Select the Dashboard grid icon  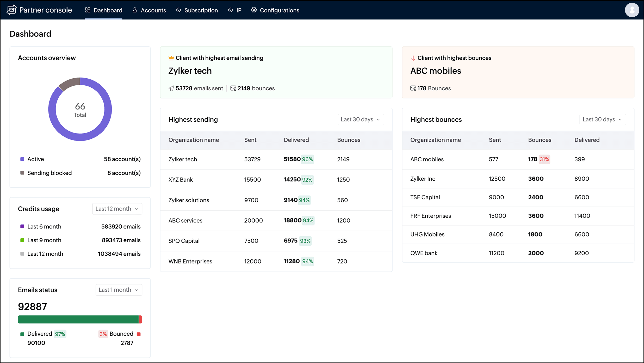click(x=88, y=10)
